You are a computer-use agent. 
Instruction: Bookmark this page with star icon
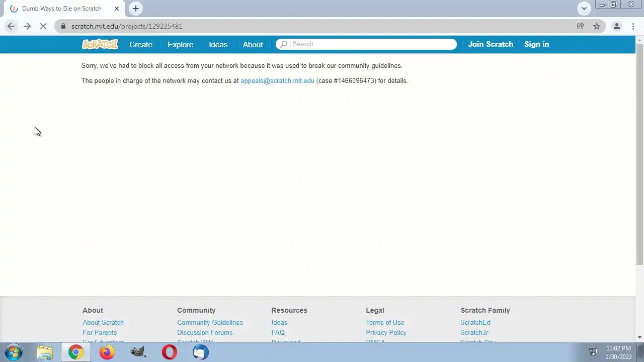coord(597,26)
